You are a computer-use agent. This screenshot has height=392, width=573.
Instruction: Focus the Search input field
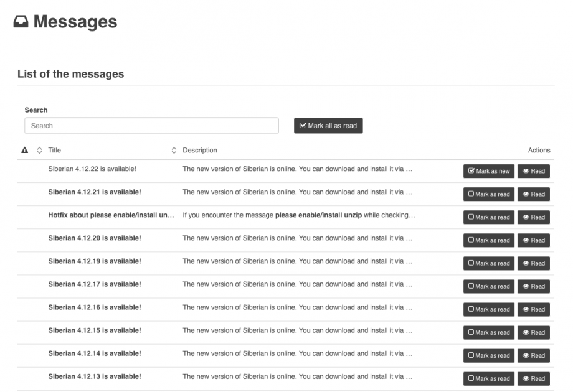(151, 126)
